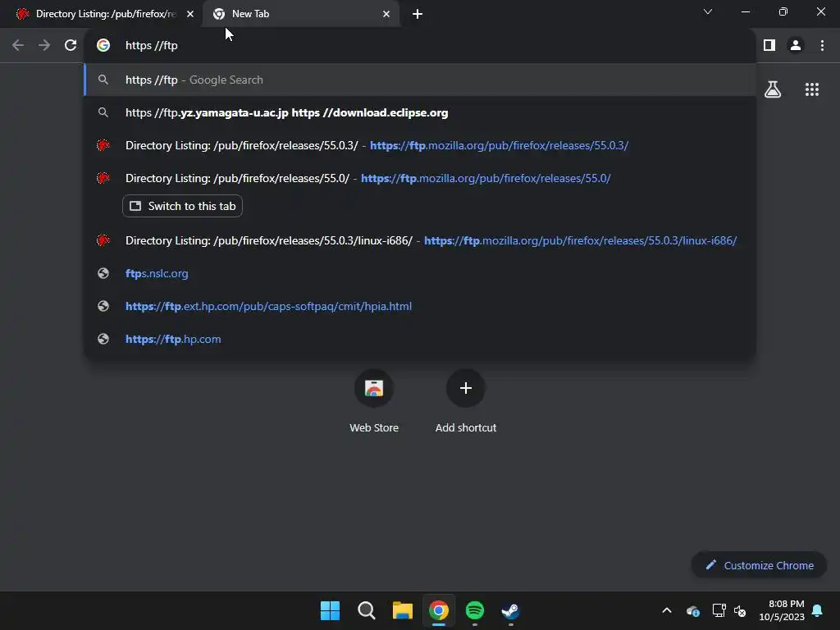Click the address bar containing https //ftp

420,46
